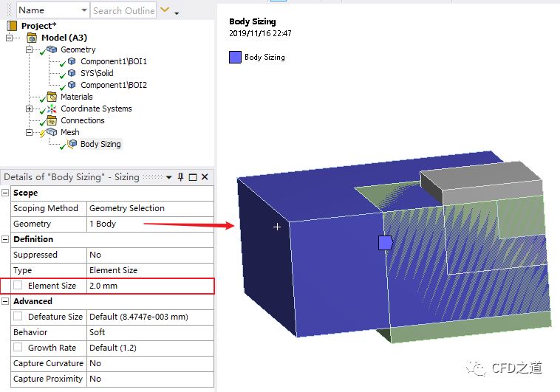Enable the Defeature Size parameter checkbox
This screenshot has height=392, width=560.
pyautogui.click(x=18, y=317)
